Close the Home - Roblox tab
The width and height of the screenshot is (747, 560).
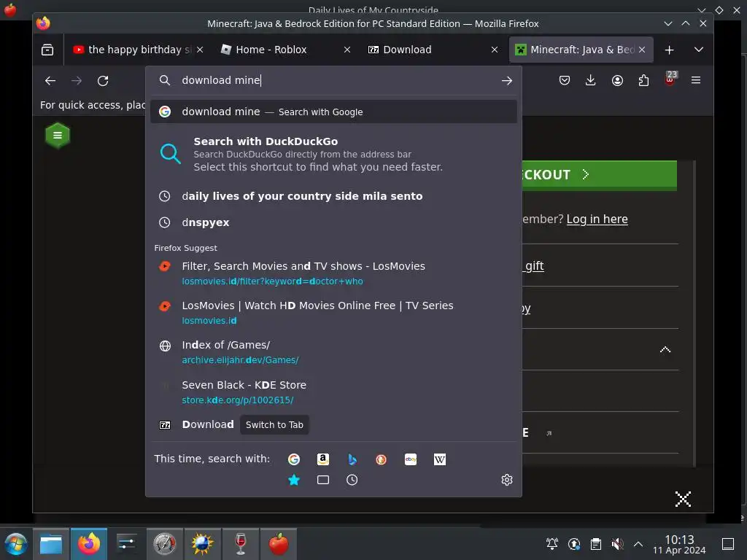pos(347,50)
